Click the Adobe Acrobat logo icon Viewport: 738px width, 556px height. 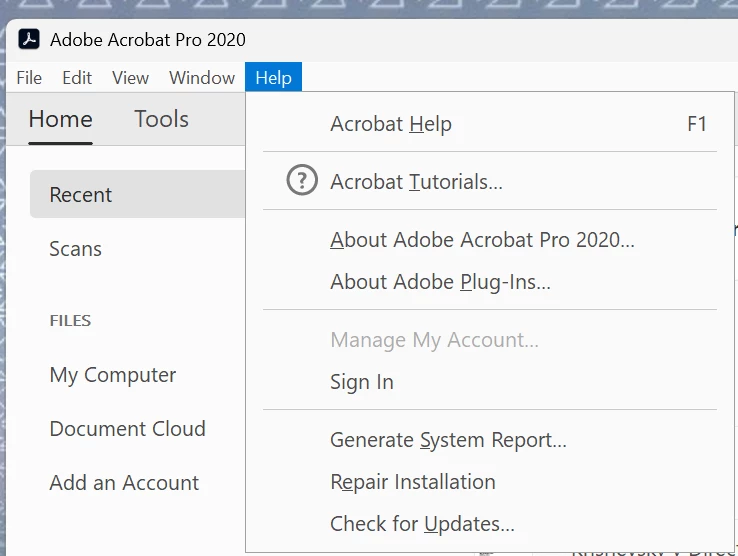coord(31,40)
